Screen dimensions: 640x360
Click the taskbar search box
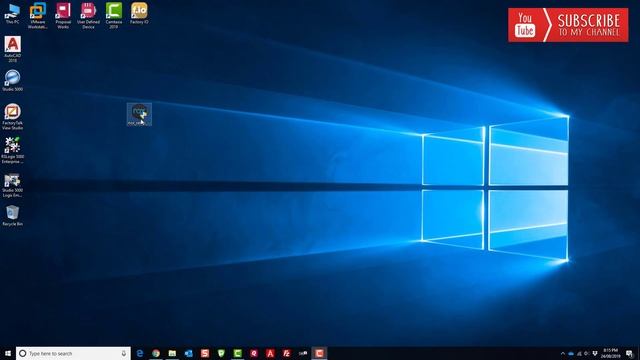coord(73,353)
